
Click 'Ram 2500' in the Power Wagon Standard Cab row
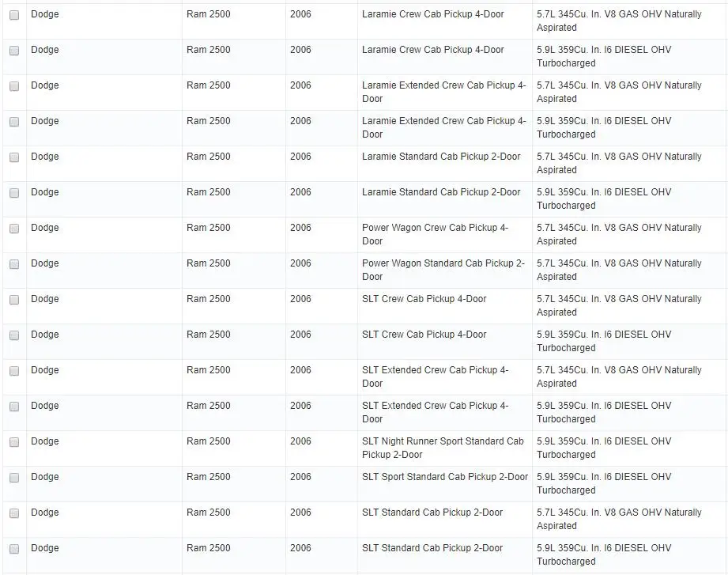(209, 263)
